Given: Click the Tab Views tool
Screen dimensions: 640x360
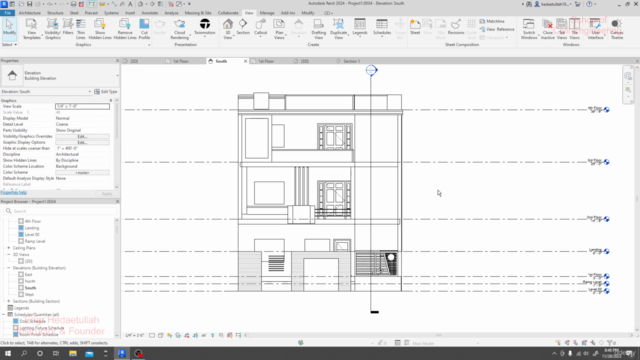Looking at the screenshot, I should point(562,29).
